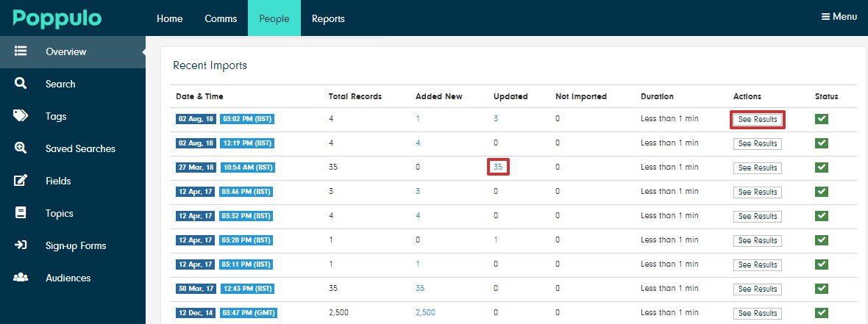Open the 2,500 Added New records link

click(x=425, y=313)
